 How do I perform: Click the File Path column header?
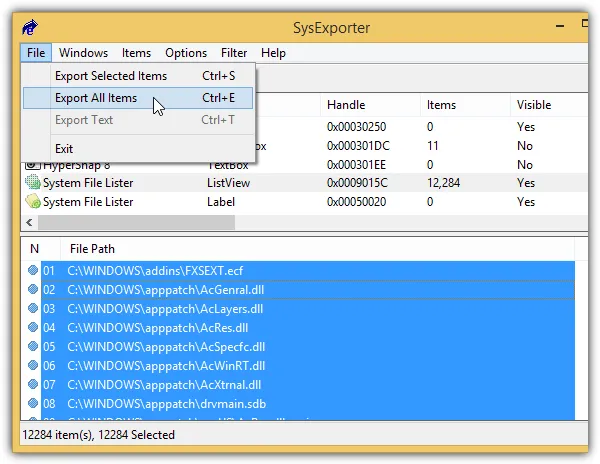pyautogui.click(x=317, y=249)
